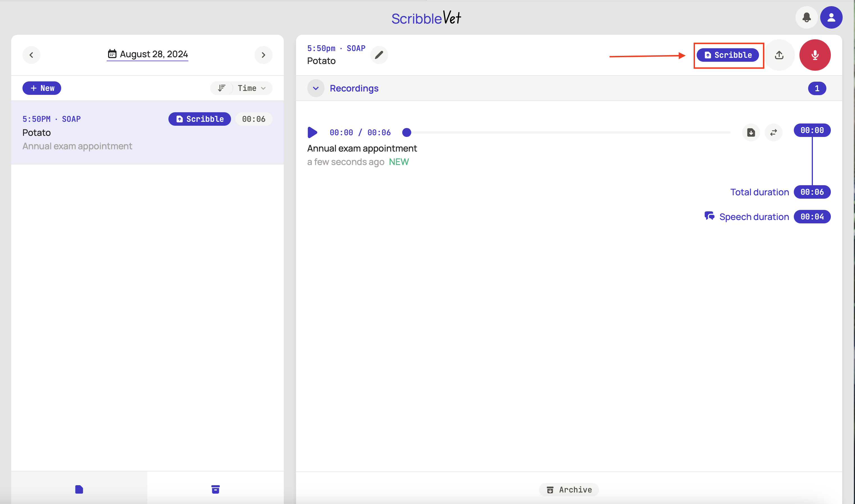The height and width of the screenshot is (504, 855).
Task: Click the green NEW label
Action: pos(399,162)
